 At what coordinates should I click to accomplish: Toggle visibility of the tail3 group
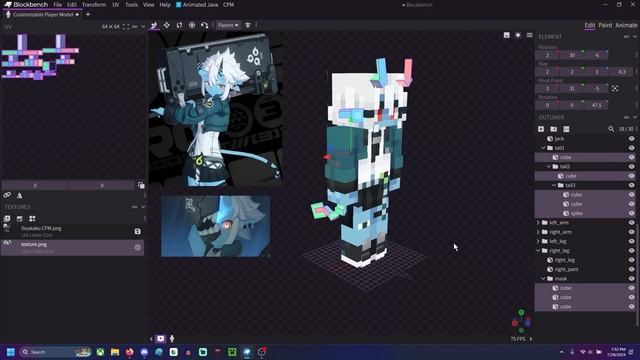(631, 185)
